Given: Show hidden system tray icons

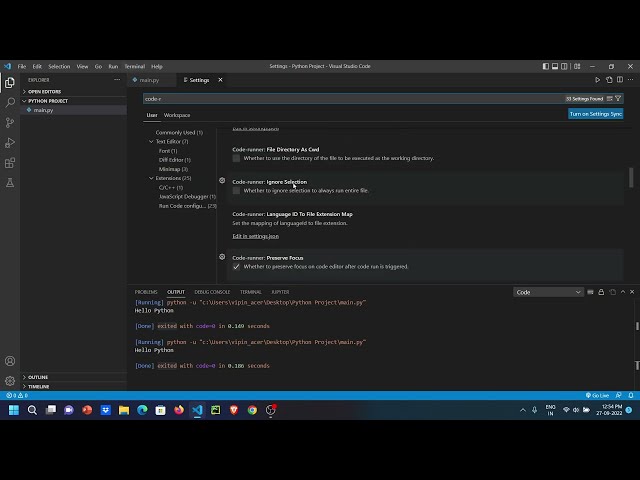Looking at the screenshot, I should pyautogui.click(x=523, y=410).
